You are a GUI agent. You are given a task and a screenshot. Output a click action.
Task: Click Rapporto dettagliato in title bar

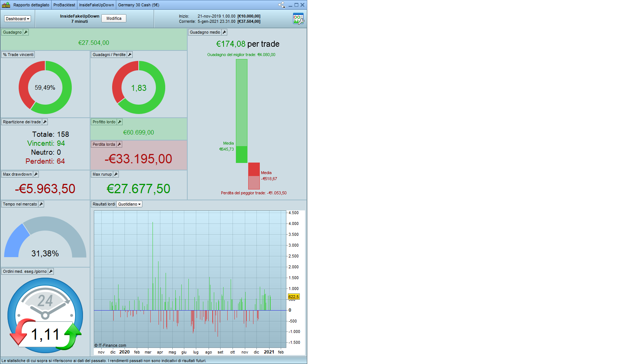(31, 5)
